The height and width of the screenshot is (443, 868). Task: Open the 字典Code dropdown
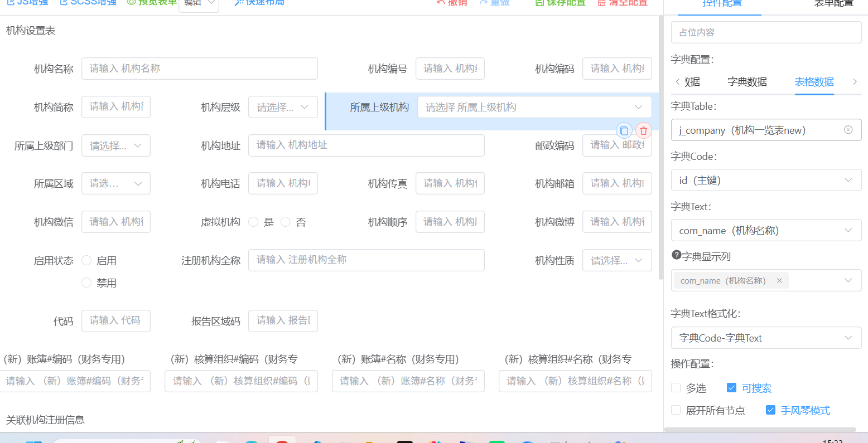[766, 181]
